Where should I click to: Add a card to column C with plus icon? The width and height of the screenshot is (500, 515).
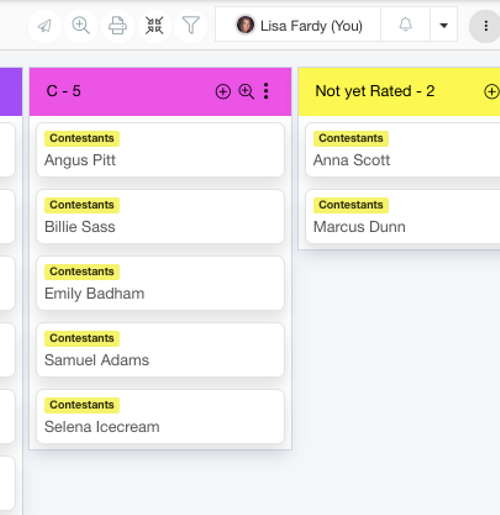point(223,91)
